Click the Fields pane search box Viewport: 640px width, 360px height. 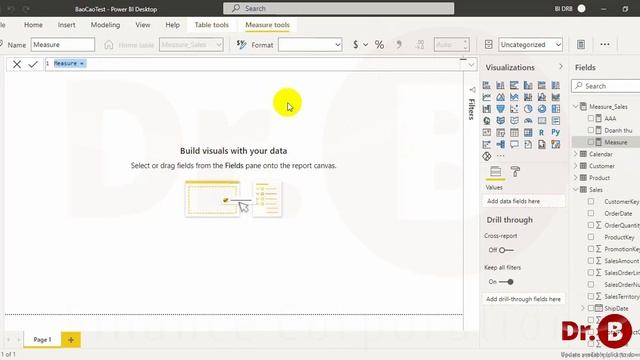coord(606,86)
